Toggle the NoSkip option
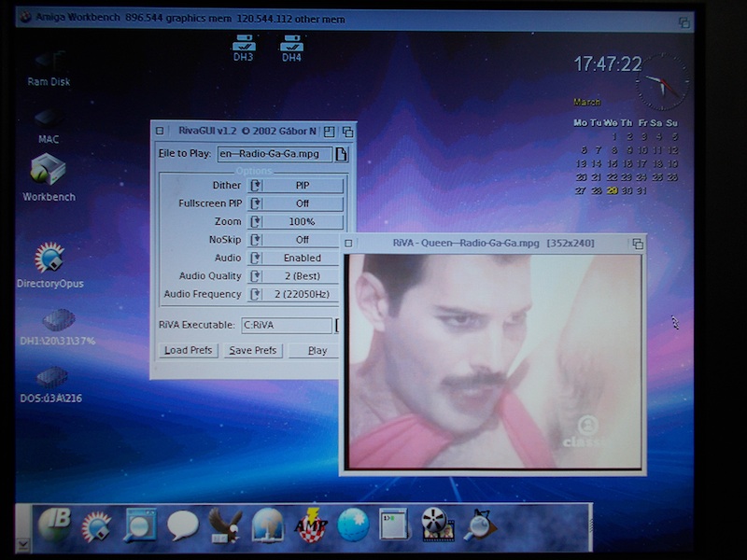 295,240
